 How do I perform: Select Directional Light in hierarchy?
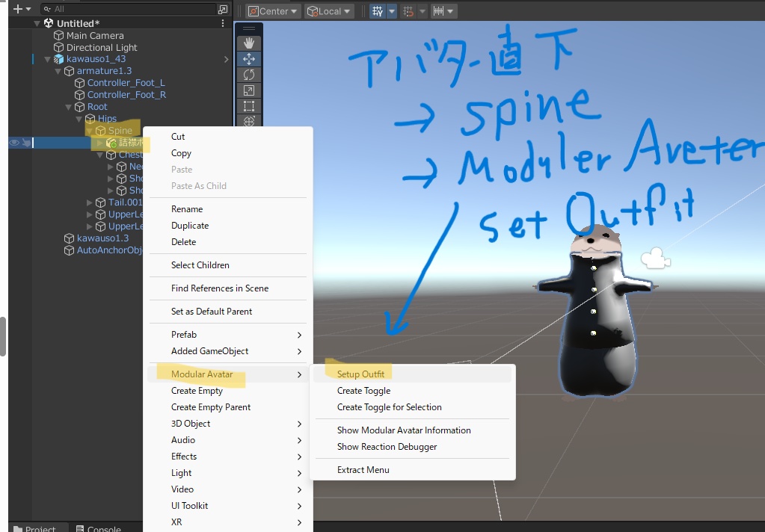(x=102, y=47)
